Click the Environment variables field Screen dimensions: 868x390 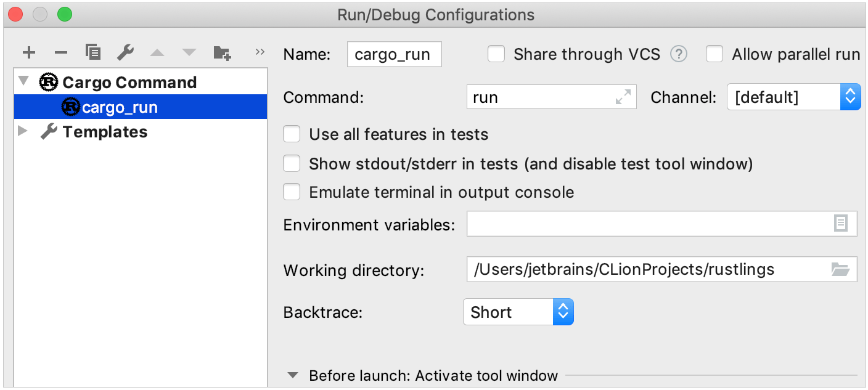pos(662,224)
